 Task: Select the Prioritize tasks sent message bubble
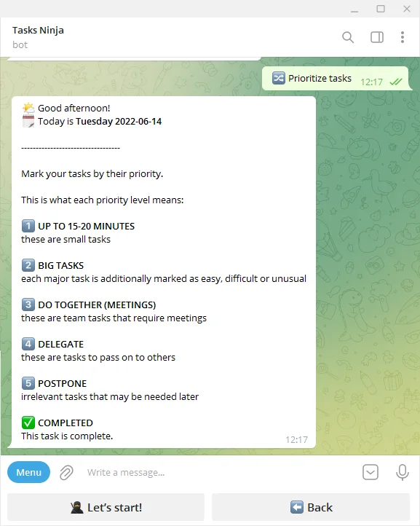click(x=335, y=79)
